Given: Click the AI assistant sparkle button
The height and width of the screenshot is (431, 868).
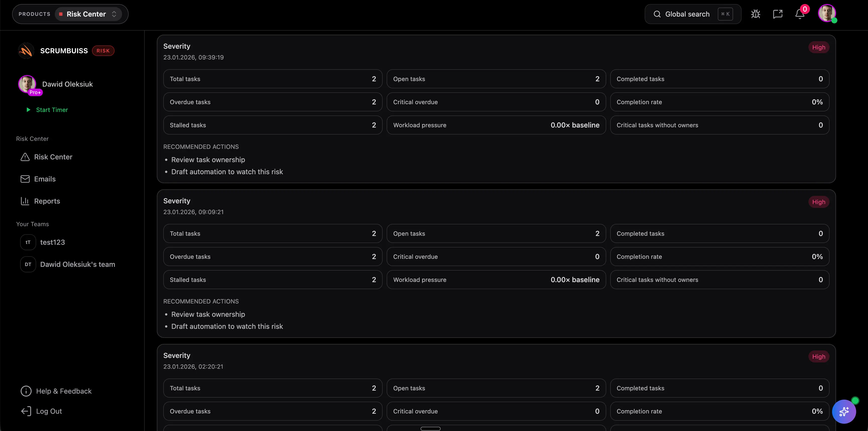Looking at the screenshot, I should click(844, 411).
